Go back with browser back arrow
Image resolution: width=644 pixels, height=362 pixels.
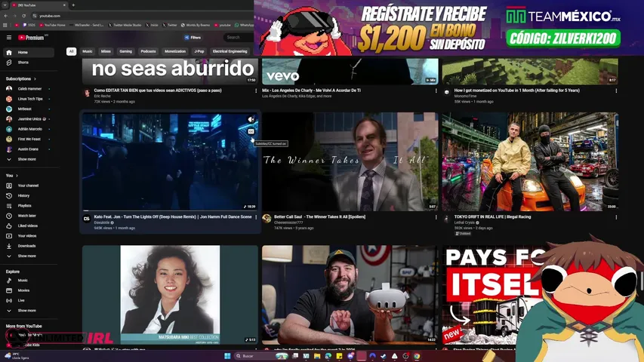[x=6, y=16]
